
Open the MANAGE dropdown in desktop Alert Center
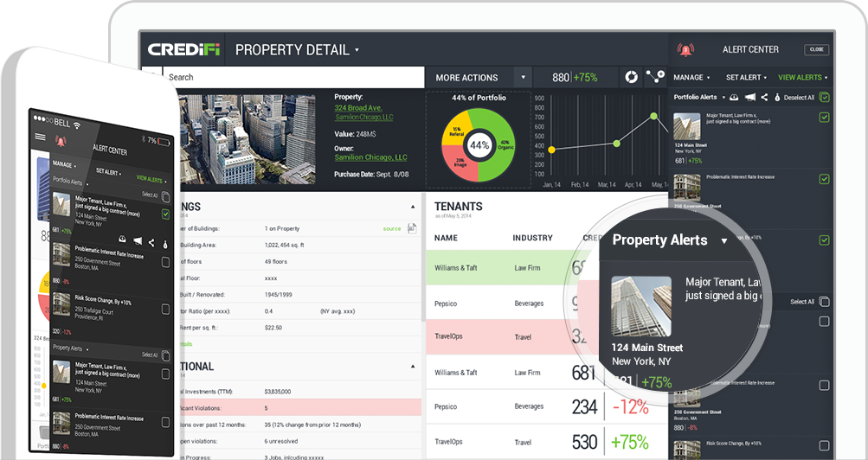pyautogui.click(x=691, y=78)
